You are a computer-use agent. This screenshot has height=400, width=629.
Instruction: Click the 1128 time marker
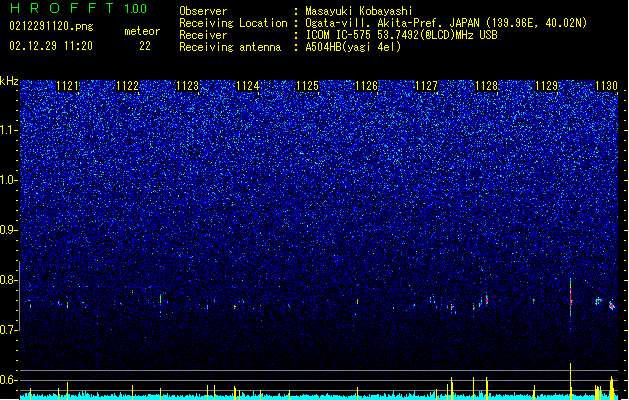coord(486,86)
